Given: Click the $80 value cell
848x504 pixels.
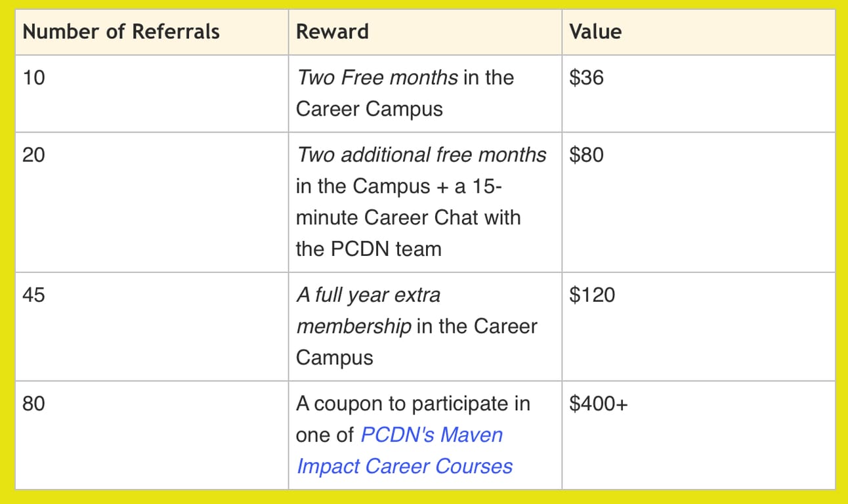Looking at the screenshot, I should point(587,155).
